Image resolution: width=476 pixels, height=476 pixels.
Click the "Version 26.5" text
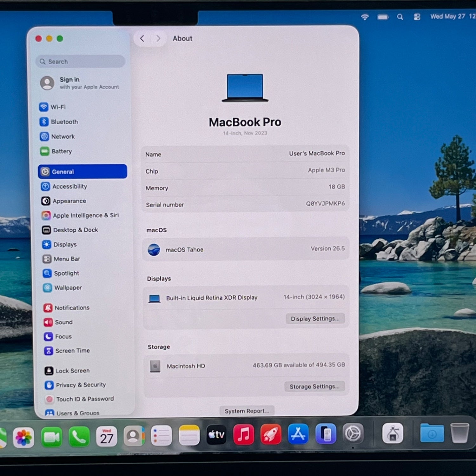(x=327, y=248)
